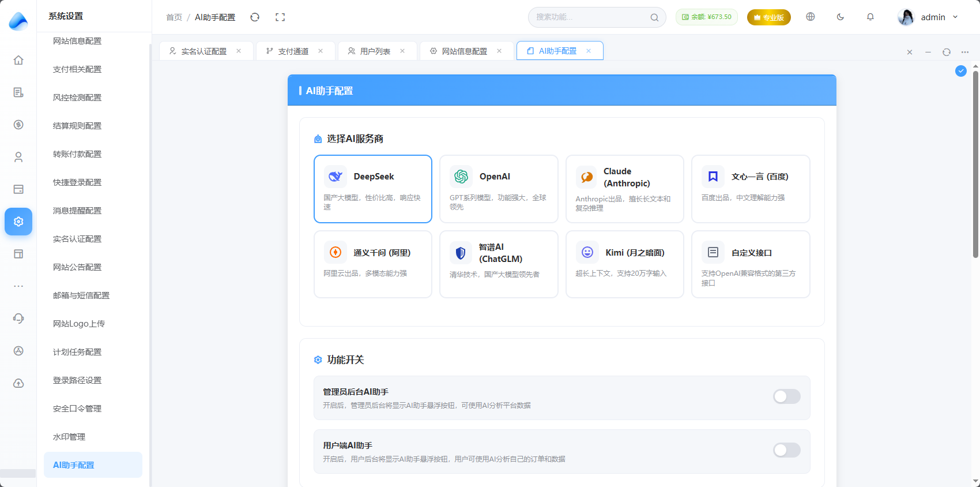The image size is (980, 487).
Task: Close the 用户列表 tab
Action: point(402,51)
